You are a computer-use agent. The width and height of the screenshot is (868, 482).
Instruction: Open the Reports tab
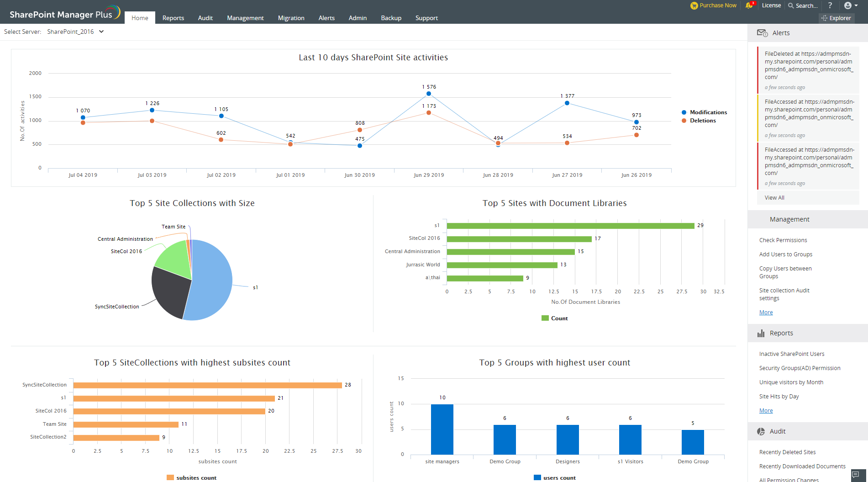pyautogui.click(x=173, y=18)
